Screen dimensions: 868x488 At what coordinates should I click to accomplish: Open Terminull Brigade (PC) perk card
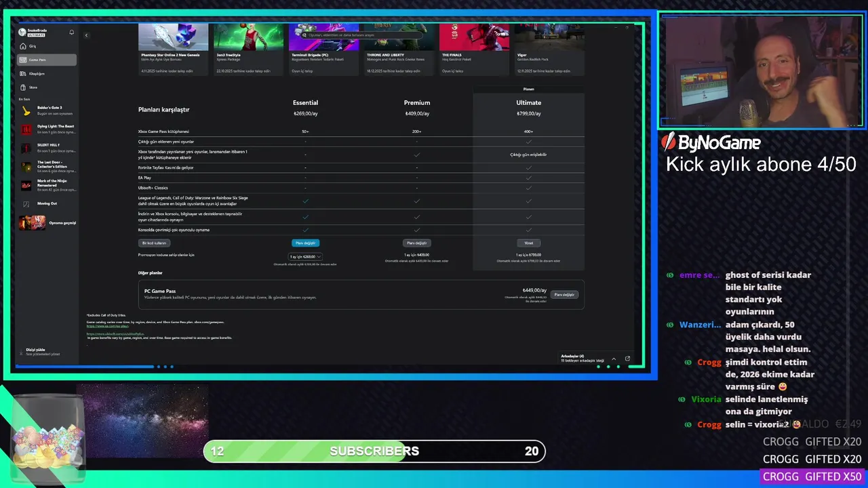[x=324, y=49]
